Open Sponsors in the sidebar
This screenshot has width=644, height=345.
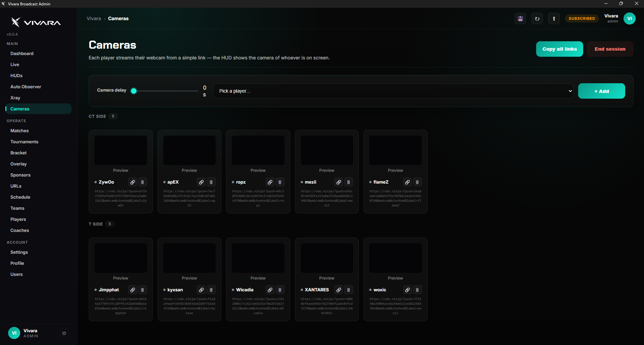point(38,175)
